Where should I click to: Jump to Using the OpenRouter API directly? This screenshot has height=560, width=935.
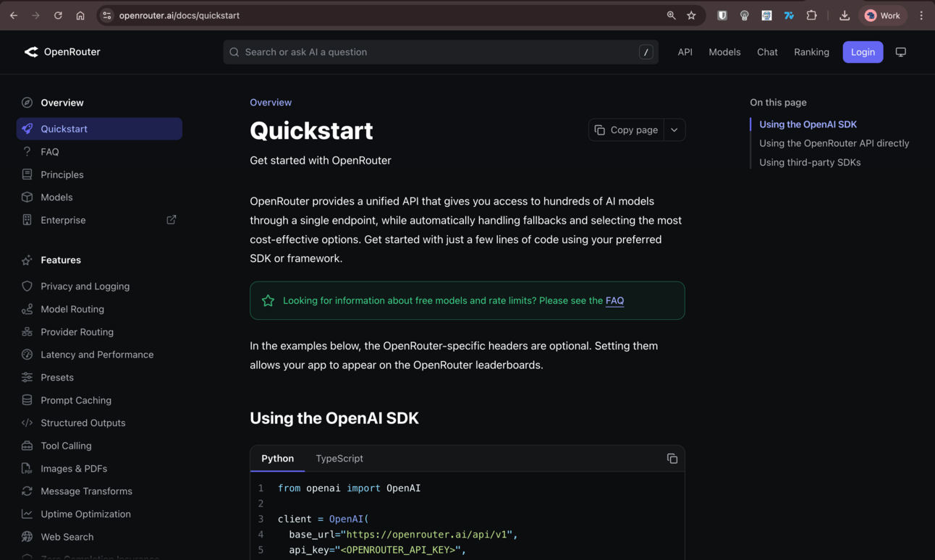[x=834, y=143]
